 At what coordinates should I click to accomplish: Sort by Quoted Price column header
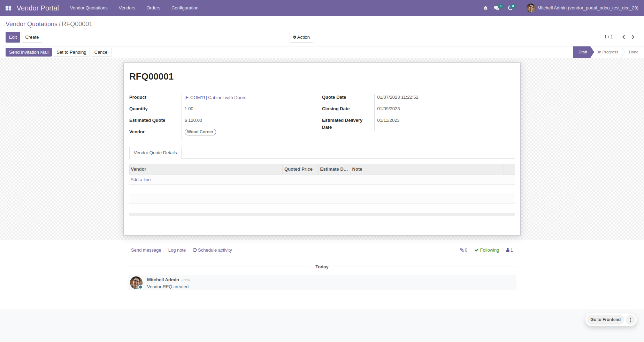tap(300, 169)
